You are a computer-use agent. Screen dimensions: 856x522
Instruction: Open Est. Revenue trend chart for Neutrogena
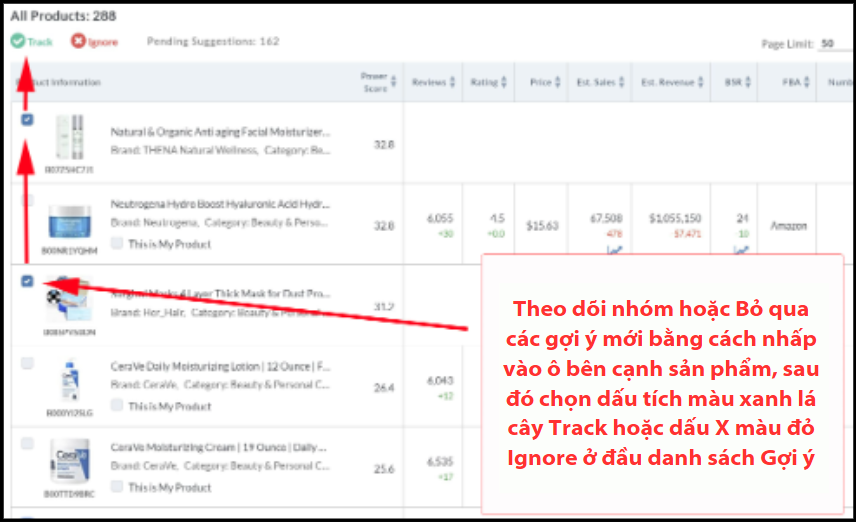[690, 251]
